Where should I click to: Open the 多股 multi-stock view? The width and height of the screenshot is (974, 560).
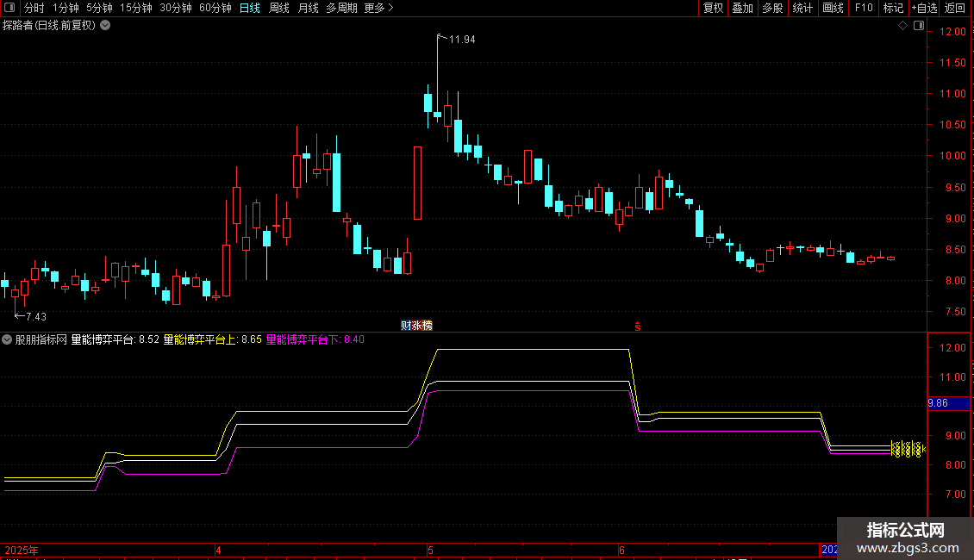[772, 8]
